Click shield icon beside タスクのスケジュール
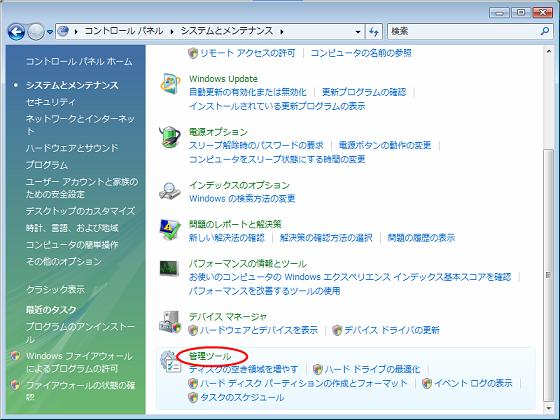 coord(193,398)
